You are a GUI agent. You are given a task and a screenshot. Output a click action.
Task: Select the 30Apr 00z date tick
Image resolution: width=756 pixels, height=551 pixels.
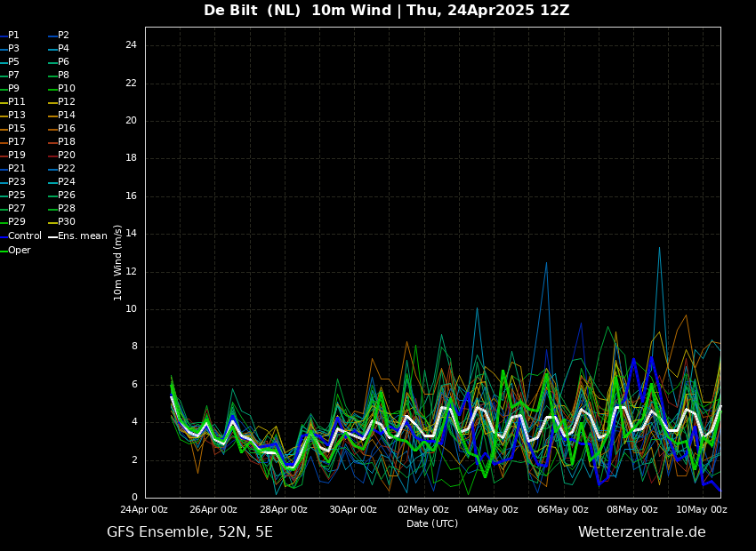click(353, 509)
